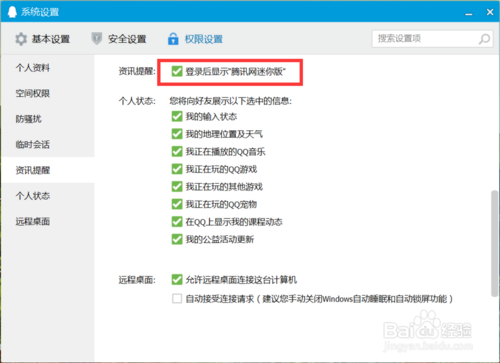Click the magnifier search icon

pyautogui.click(x=484, y=39)
